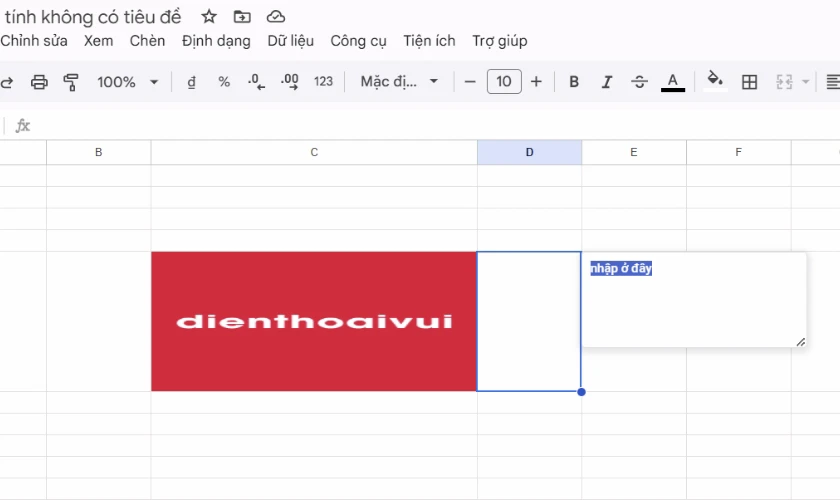Click the redo arrow icon
Screen dimensions: 840x500
point(6,82)
